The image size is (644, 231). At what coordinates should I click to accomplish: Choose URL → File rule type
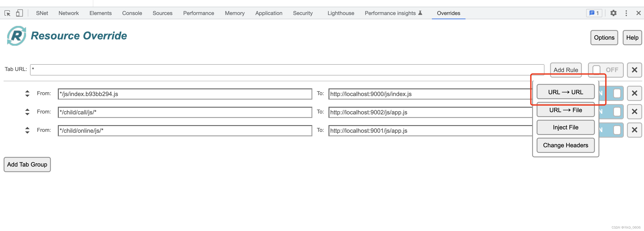tap(566, 110)
